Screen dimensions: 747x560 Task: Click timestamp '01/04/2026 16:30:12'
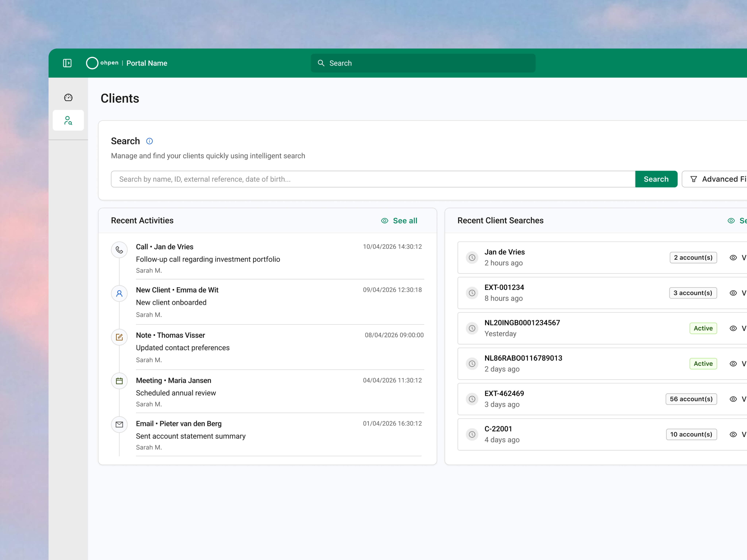[x=392, y=424]
